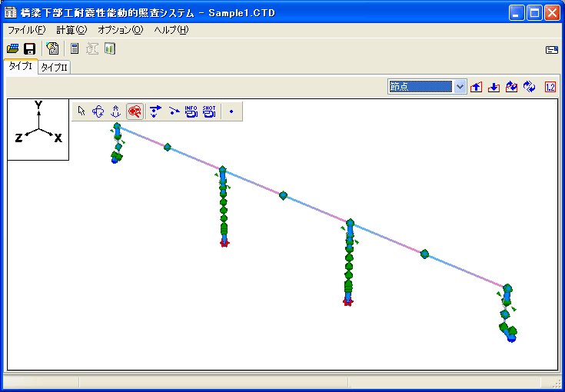
Task: Choose the 3D rotate view tool
Action: 98,111
